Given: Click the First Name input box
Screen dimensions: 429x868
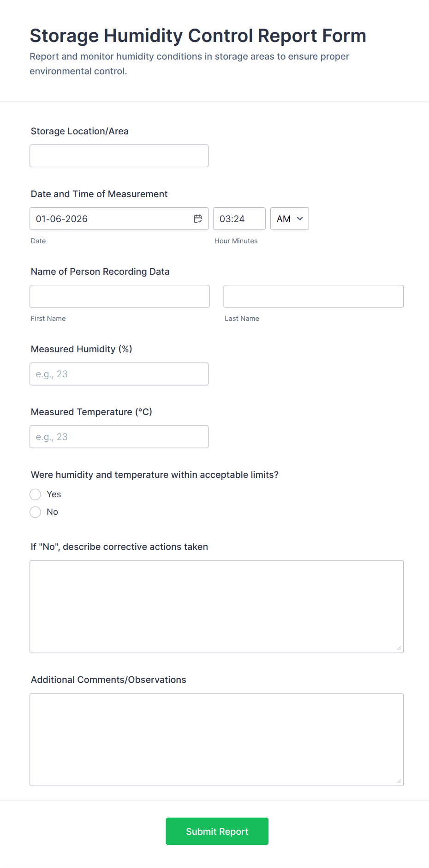Looking at the screenshot, I should coord(119,296).
